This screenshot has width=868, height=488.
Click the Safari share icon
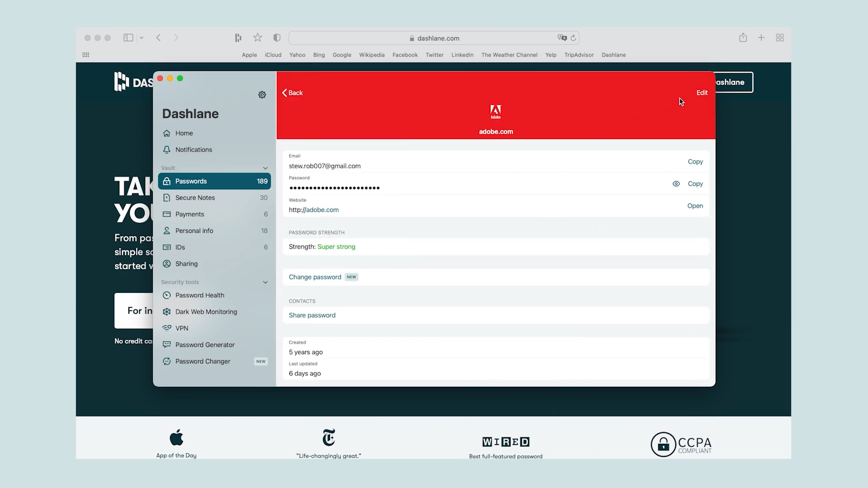pos(743,38)
